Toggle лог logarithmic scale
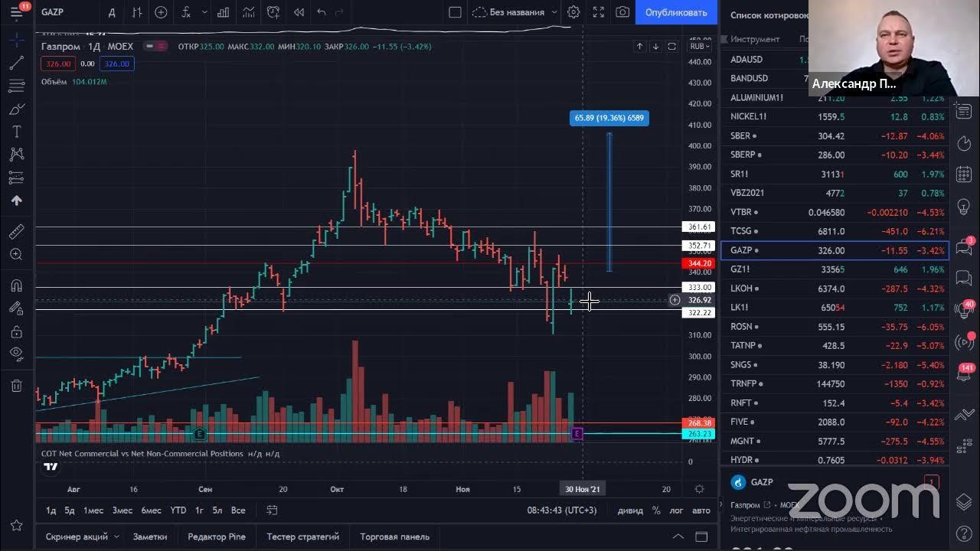This screenshot has width=980, height=551. (x=677, y=510)
